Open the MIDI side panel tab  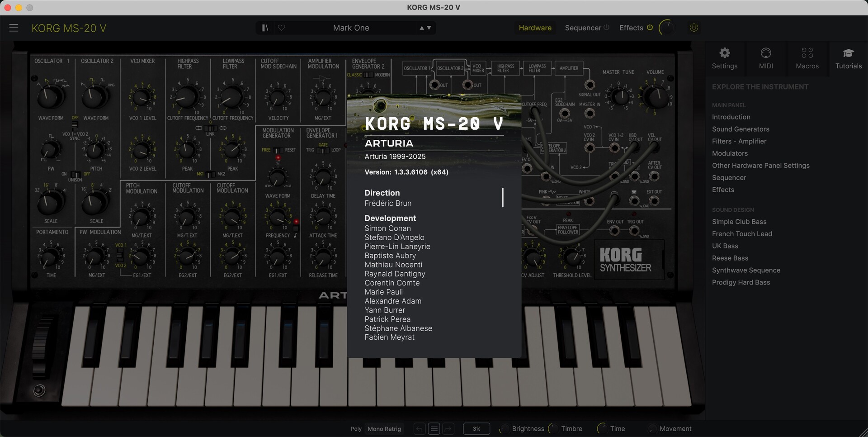(x=766, y=58)
